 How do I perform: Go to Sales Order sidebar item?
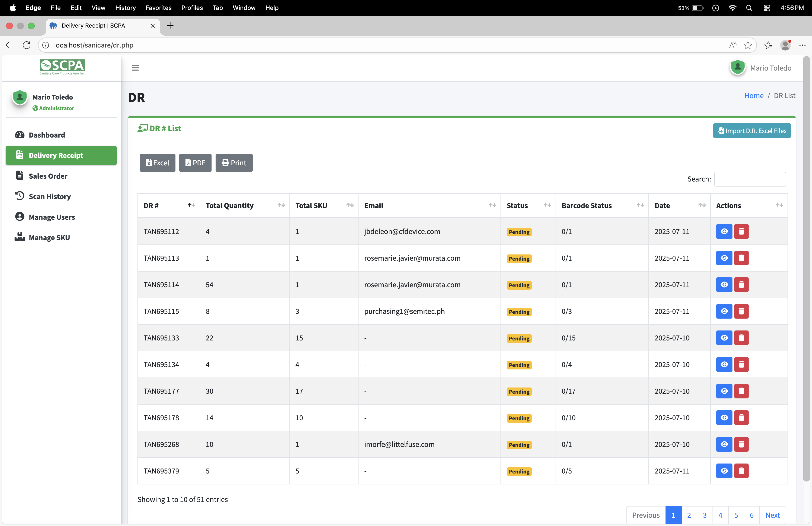pyautogui.click(x=48, y=176)
